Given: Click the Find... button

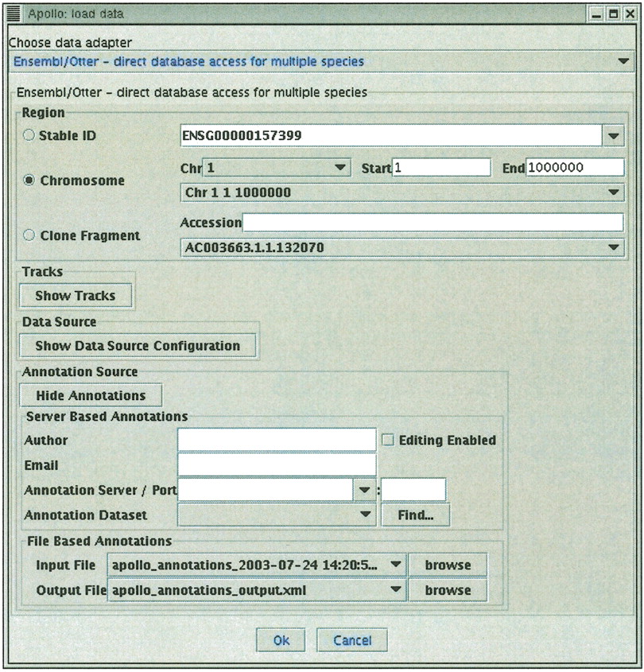Looking at the screenshot, I should pyautogui.click(x=414, y=515).
